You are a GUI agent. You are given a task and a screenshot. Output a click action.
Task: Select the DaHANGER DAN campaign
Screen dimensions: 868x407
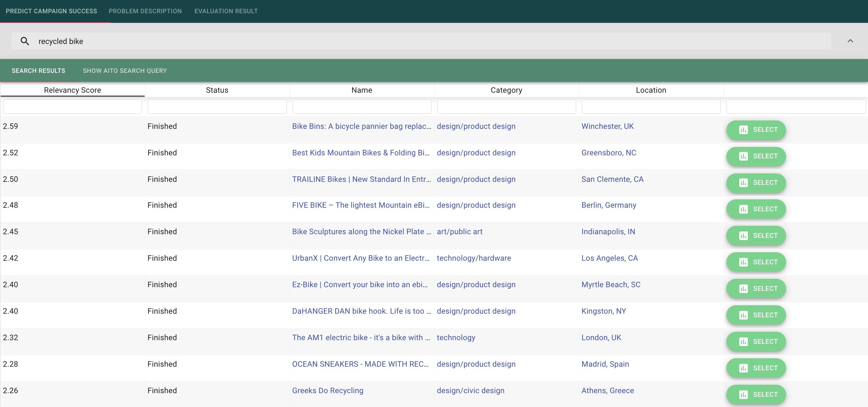coord(756,315)
